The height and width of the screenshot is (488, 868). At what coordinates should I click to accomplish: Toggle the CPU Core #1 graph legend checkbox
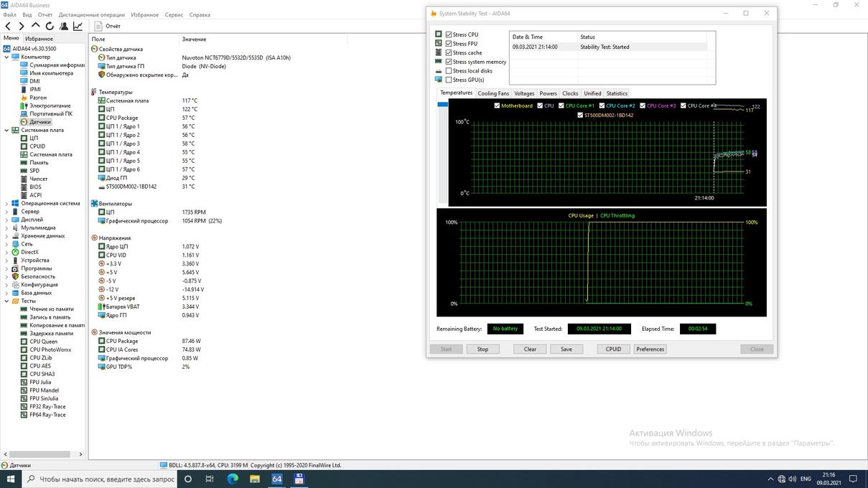[x=562, y=105]
